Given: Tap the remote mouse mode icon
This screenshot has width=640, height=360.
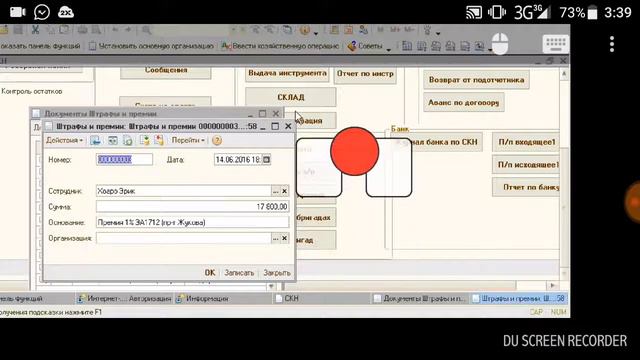Looking at the screenshot, I should click(x=500, y=43).
